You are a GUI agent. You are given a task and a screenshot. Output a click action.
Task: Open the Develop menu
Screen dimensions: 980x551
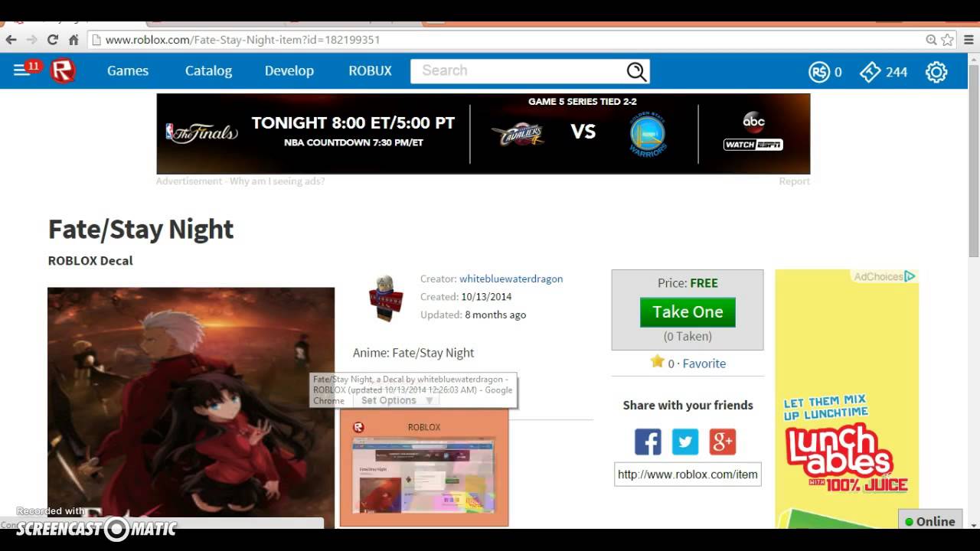pos(289,70)
